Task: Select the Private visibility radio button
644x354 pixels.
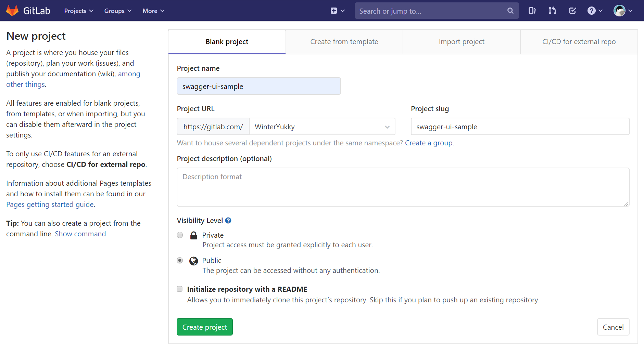Action: point(180,235)
